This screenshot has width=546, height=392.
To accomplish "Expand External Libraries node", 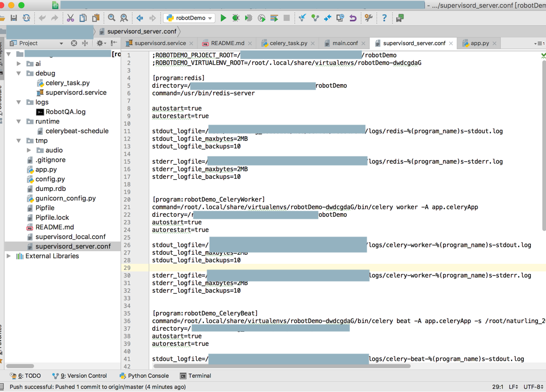I will [x=9, y=256].
